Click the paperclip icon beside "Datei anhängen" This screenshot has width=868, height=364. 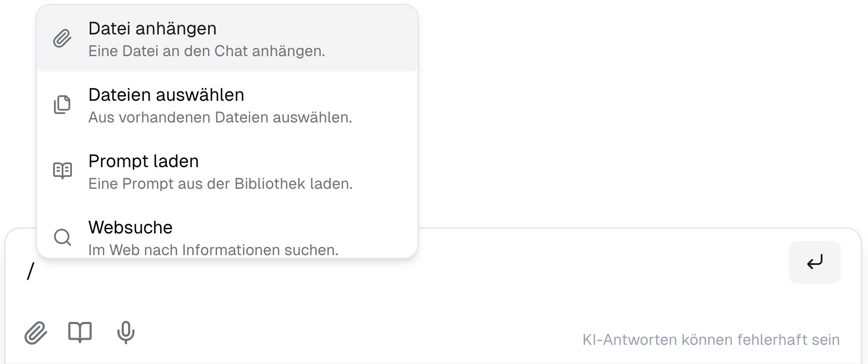[62, 38]
